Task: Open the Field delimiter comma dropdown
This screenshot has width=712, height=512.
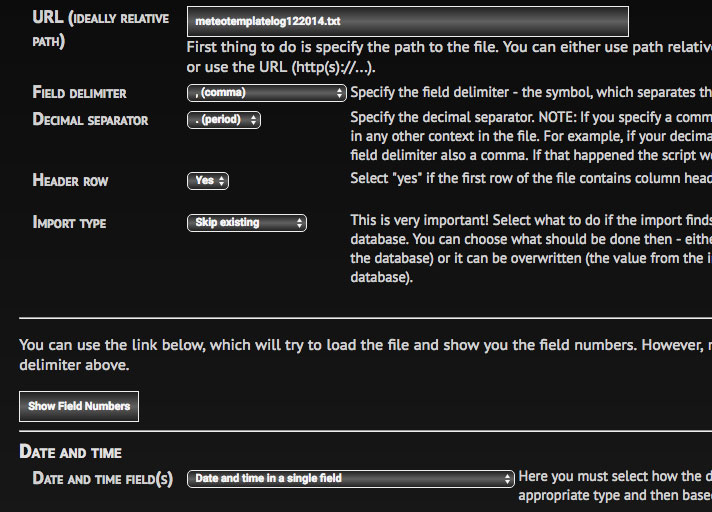Action: 267,93
